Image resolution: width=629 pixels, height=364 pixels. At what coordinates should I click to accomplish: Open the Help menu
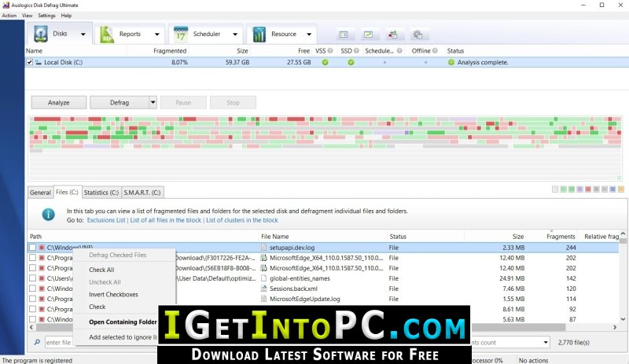click(x=66, y=15)
